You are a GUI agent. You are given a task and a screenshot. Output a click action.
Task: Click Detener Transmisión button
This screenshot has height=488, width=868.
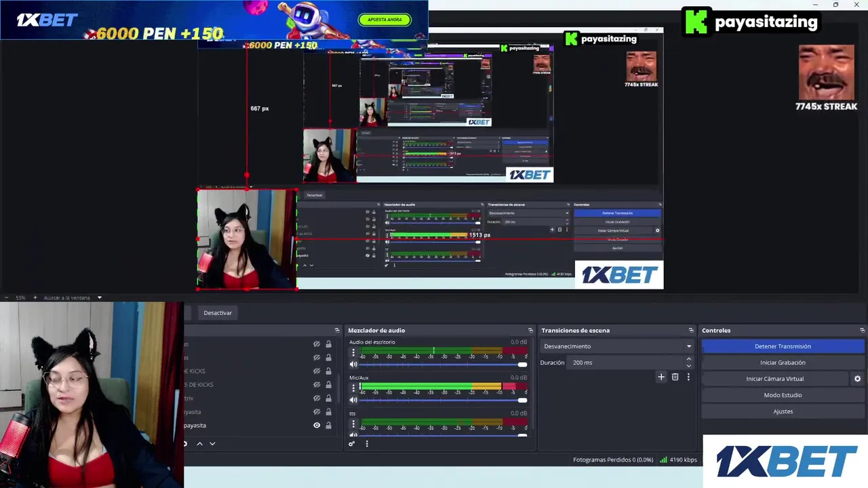[783, 346]
